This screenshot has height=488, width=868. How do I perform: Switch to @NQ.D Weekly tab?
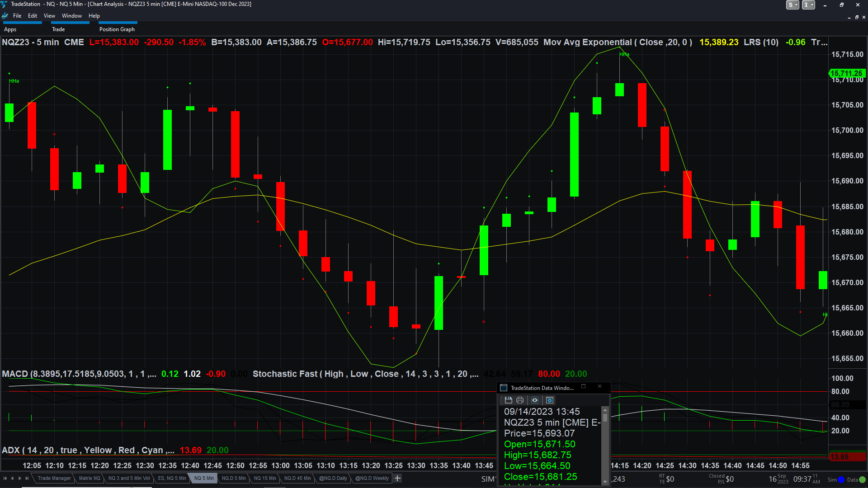pos(372,478)
